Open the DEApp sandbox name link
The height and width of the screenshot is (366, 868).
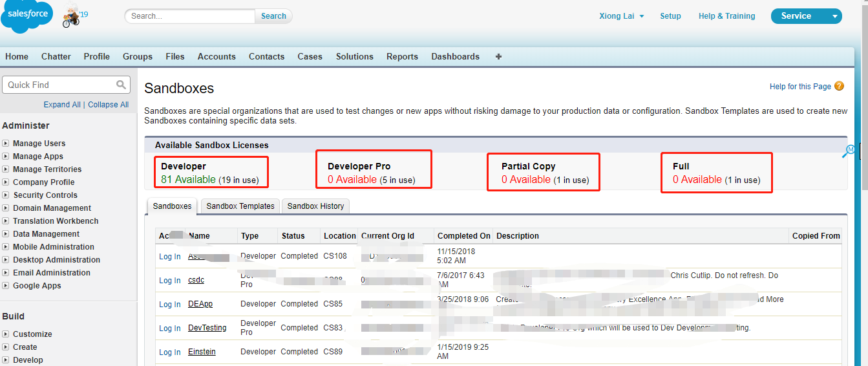[x=200, y=304]
